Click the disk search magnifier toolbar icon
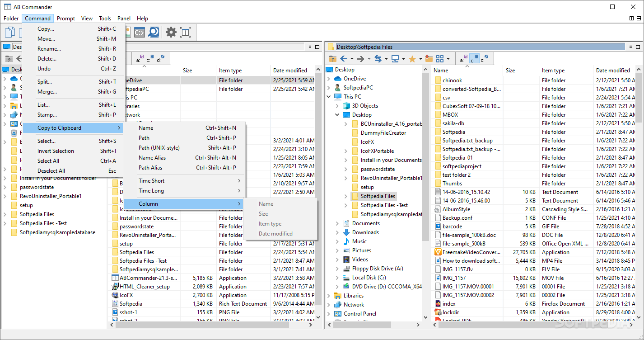Image resolution: width=644 pixels, height=340 pixels. point(154,32)
